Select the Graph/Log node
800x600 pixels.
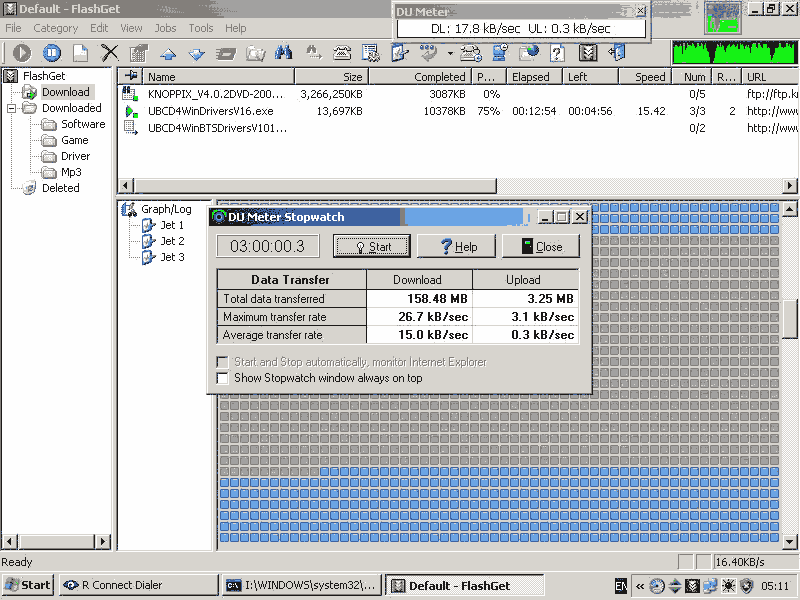click(166, 209)
